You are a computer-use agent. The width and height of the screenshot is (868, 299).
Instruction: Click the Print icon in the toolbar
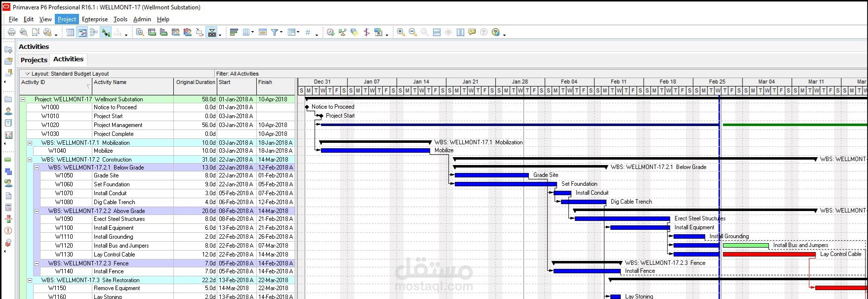11,32
